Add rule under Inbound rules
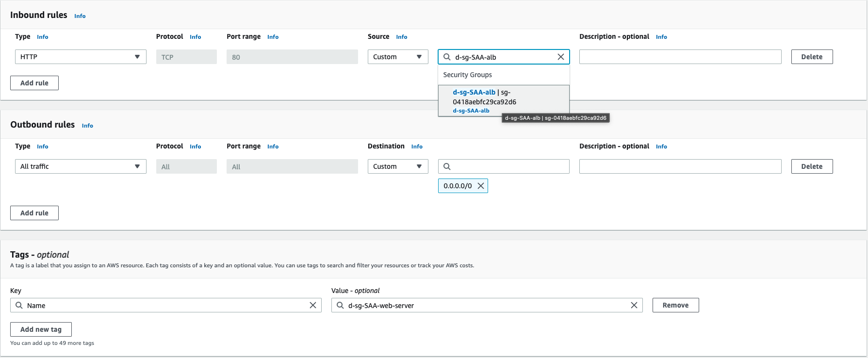The width and height of the screenshot is (868, 358). click(x=34, y=83)
